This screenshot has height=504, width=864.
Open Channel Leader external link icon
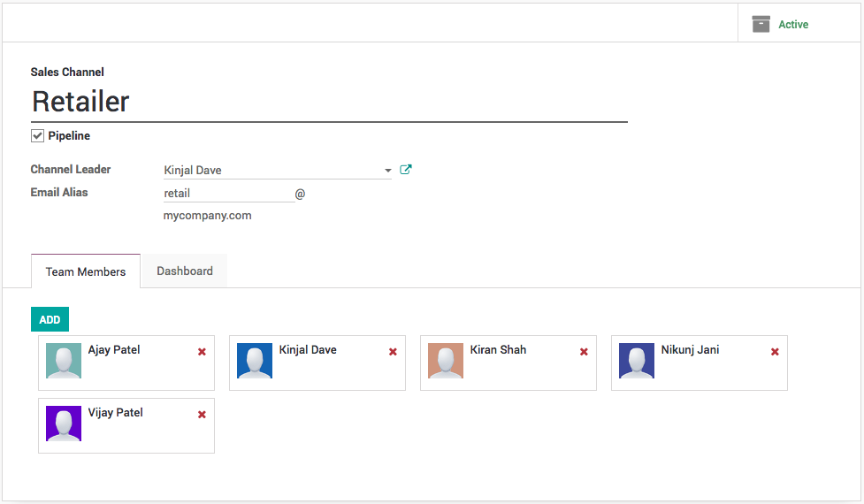(406, 170)
